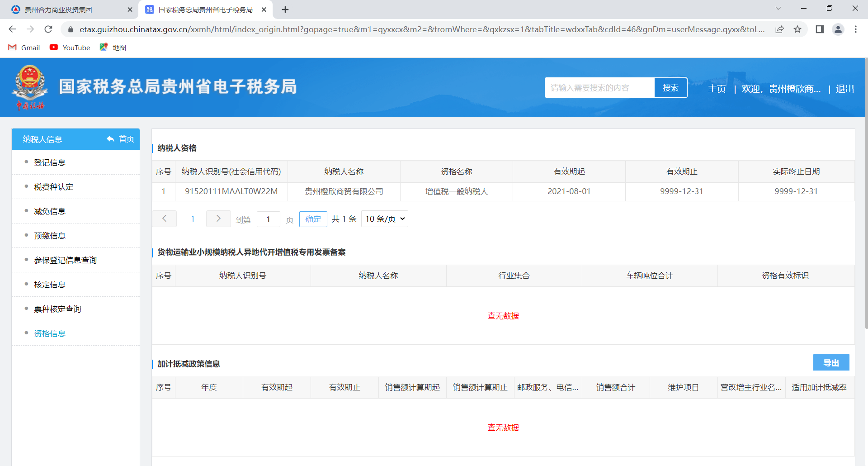
Task: Open the browser side panel icon
Action: click(820, 29)
